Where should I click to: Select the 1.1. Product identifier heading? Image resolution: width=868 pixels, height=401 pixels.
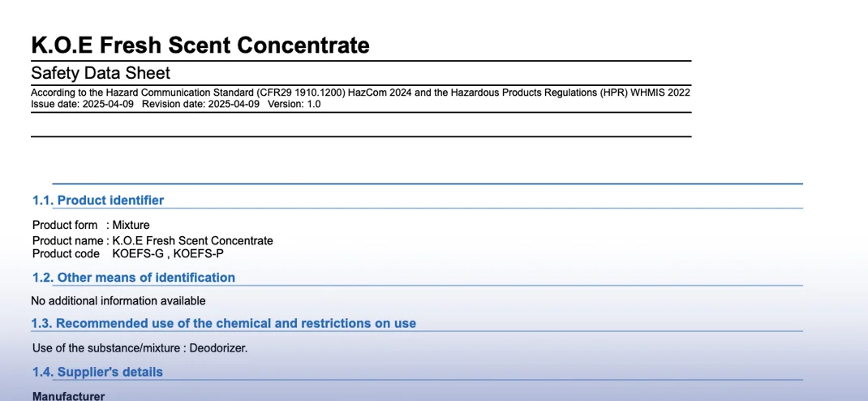point(98,200)
